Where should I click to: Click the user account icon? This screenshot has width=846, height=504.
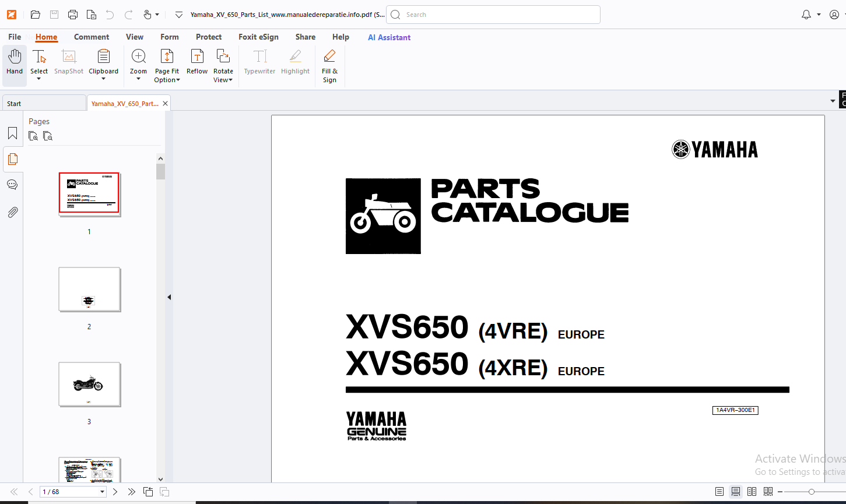click(x=834, y=15)
